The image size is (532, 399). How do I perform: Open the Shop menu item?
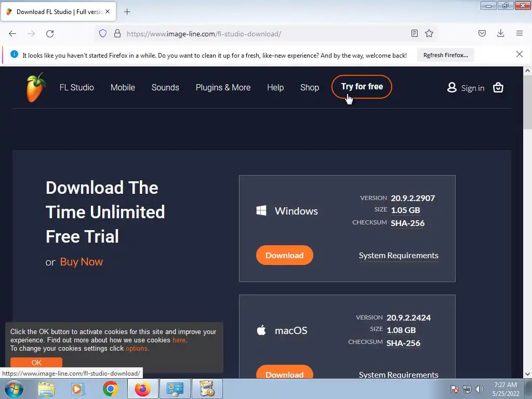310,87
